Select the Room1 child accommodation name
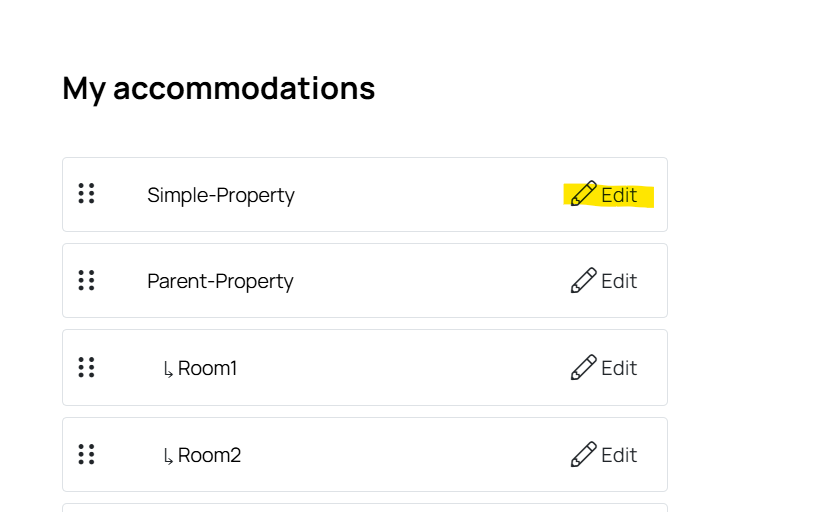Viewport: 827px width, 512px height. point(207,368)
